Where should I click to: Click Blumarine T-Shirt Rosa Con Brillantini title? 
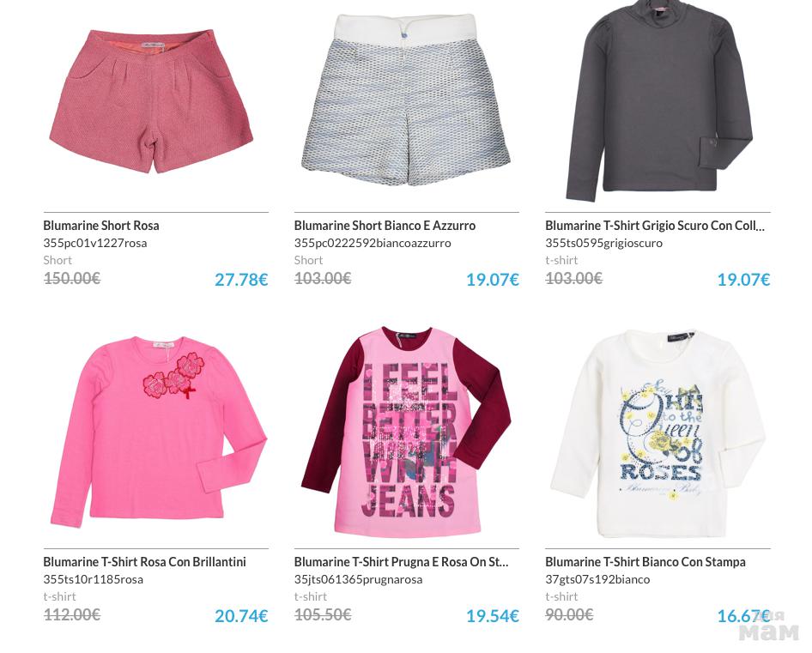tap(144, 562)
